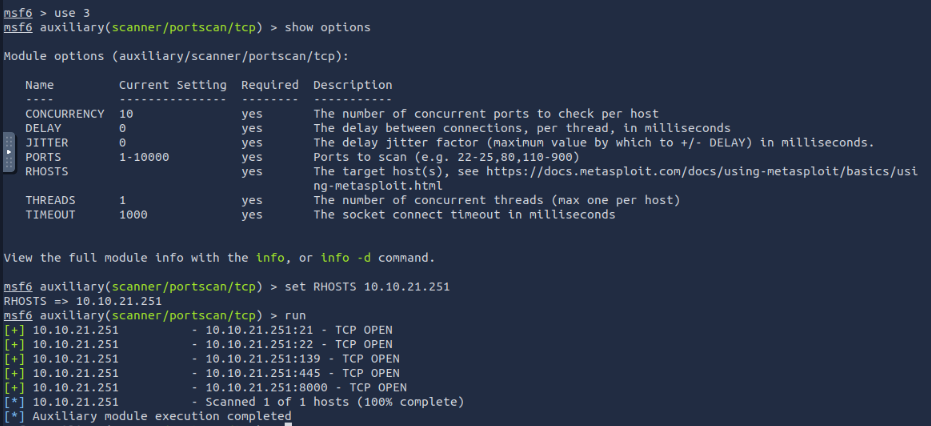Click the green [+] marker for port 8000

pyautogui.click(x=14, y=387)
